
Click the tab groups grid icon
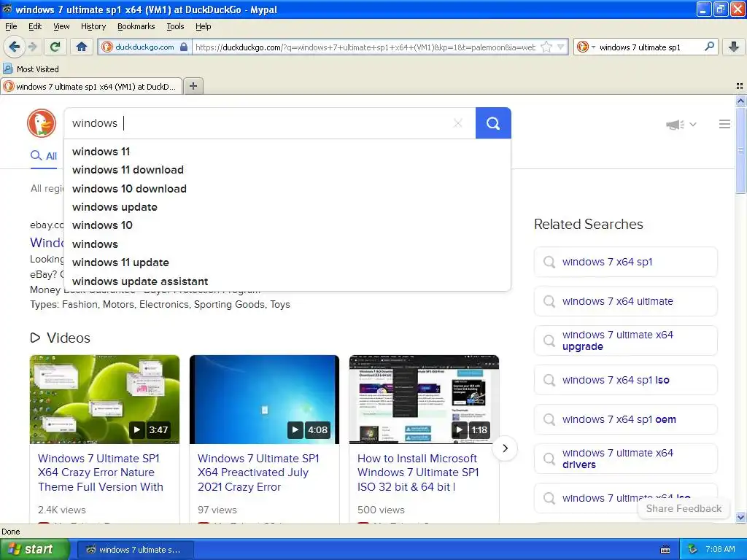coord(740,86)
